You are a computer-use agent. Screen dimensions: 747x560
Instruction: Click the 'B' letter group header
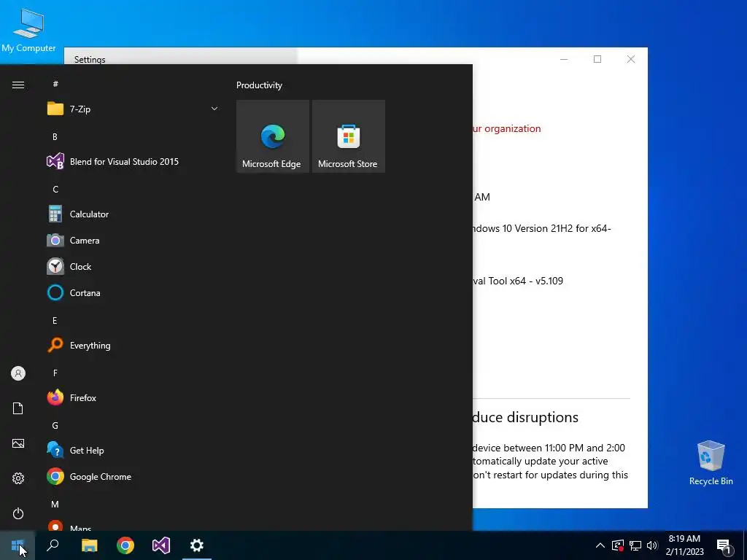click(x=55, y=136)
